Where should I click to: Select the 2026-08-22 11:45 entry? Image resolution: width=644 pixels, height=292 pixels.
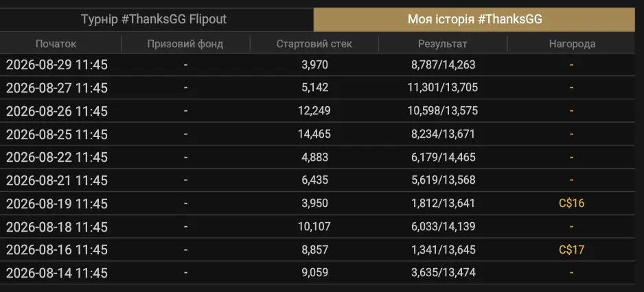click(317, 157)
